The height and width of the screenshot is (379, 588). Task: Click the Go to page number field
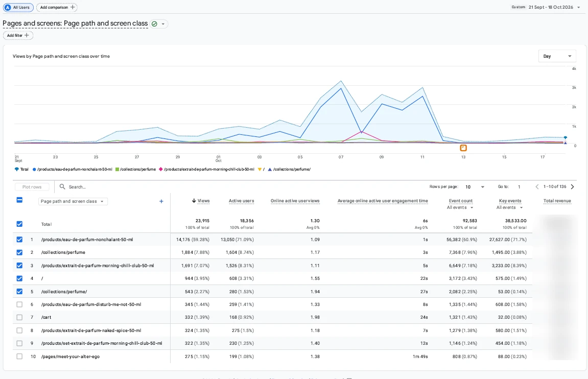point(520,186)
